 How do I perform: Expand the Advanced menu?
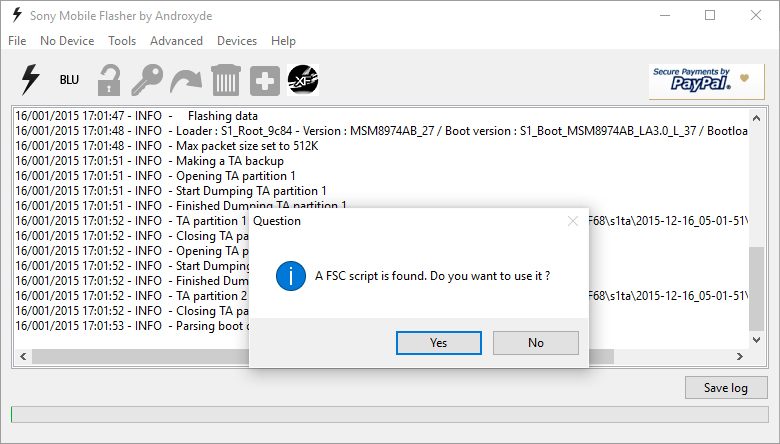[176, 41]
